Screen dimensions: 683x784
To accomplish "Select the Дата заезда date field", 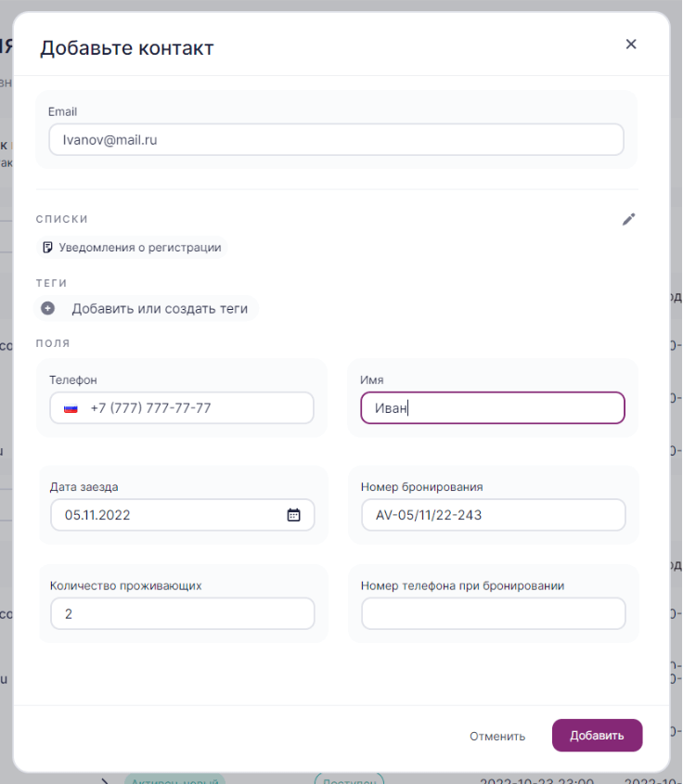I will click(183, 515).
